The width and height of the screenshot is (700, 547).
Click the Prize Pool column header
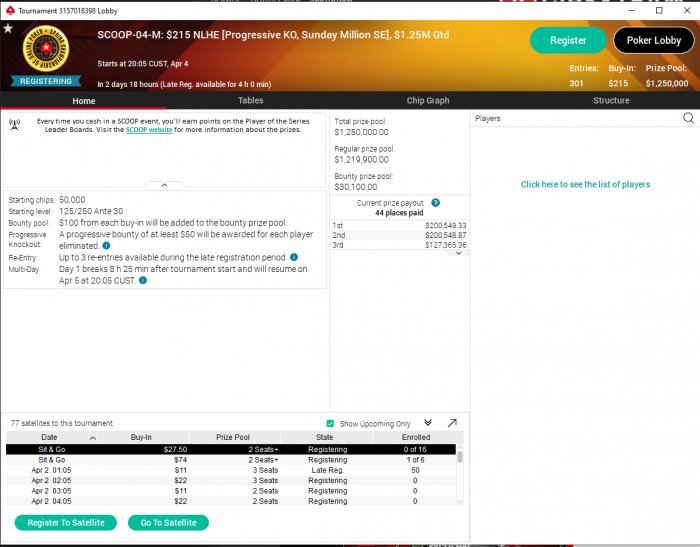coord(233,437)
